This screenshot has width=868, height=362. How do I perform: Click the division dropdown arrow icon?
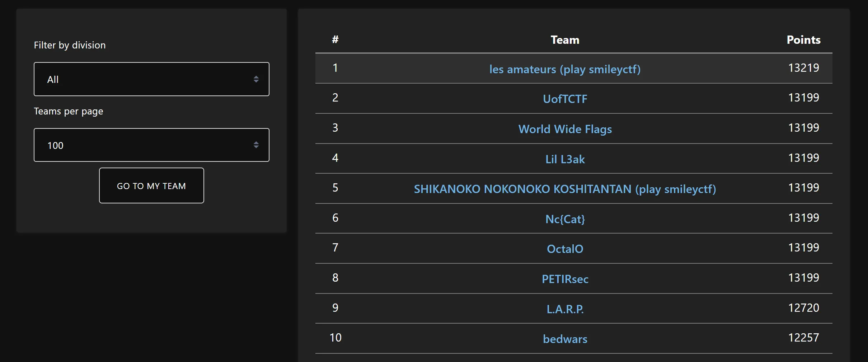coord(256,79)
